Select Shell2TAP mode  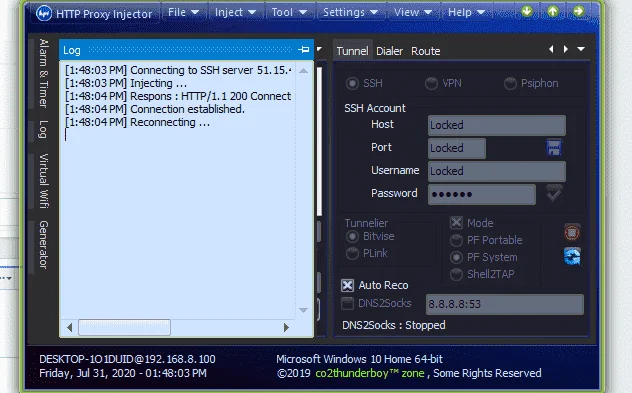(456, 274)
